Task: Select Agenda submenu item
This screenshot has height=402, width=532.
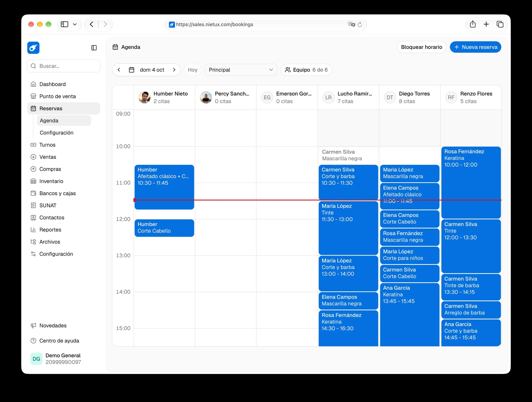Action: point(64,121)
